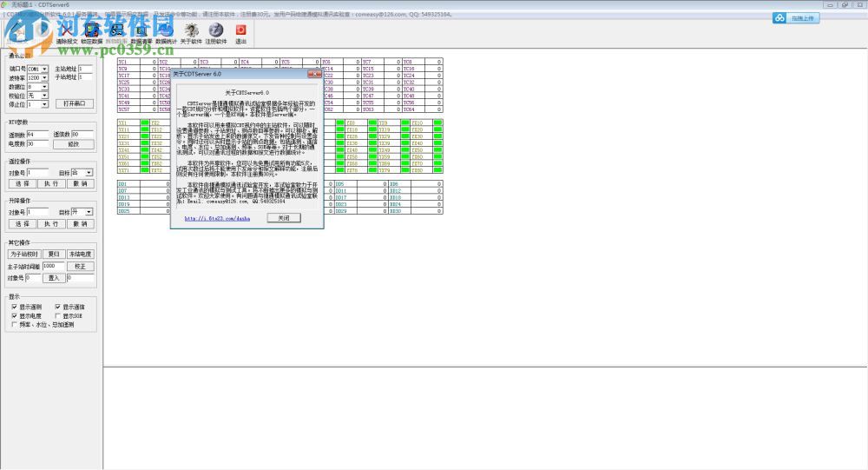The width and height of the screenshot is (868, 470).
Task: Click the 清除报文 toolbar icon
Action: click(67, 31)
